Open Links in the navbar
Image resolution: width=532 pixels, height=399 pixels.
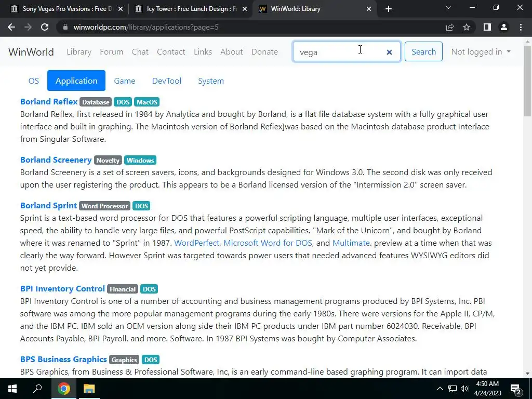click(203, 52)
